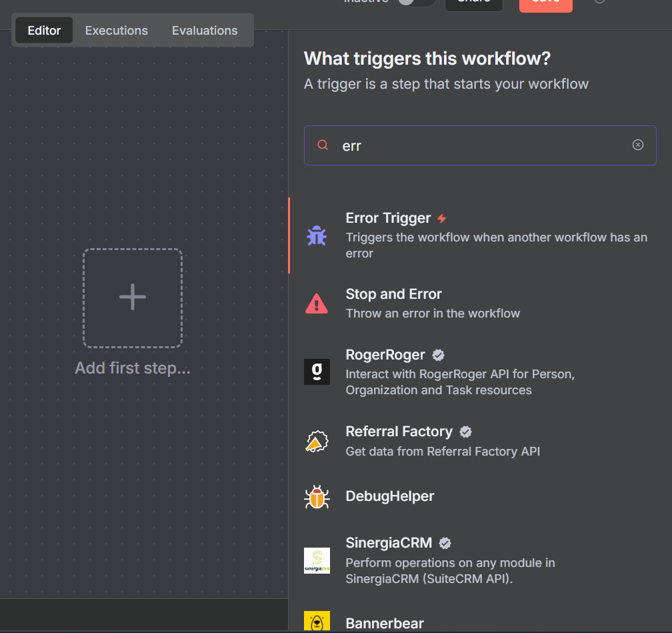Click the Referral Factory logo icon
This screenshot has width=672, height=633.
coord(317,442)
